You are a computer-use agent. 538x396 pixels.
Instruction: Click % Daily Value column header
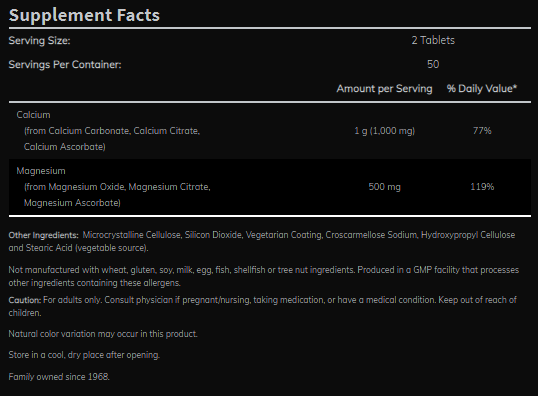482,89
